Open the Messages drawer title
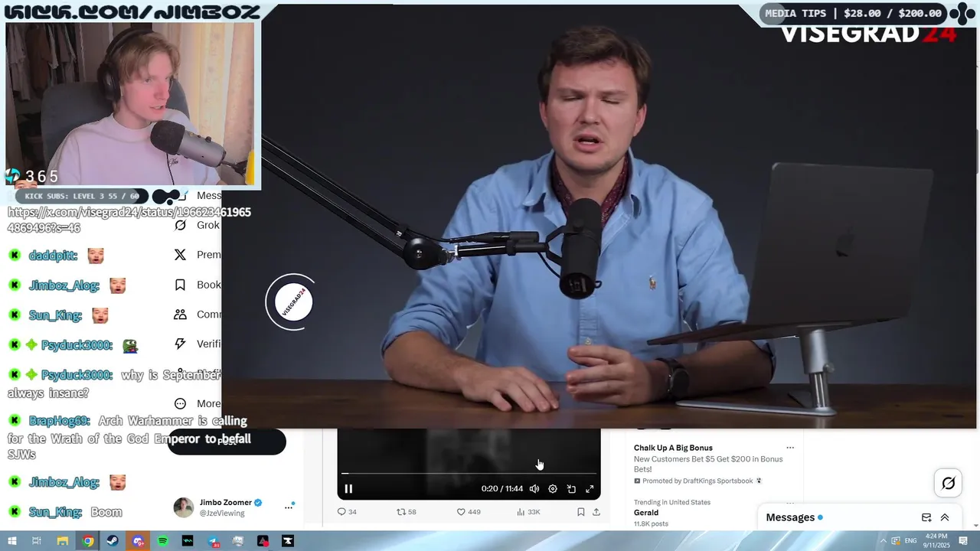This screenshot has height=551, width=980. [x=790, y=517]
